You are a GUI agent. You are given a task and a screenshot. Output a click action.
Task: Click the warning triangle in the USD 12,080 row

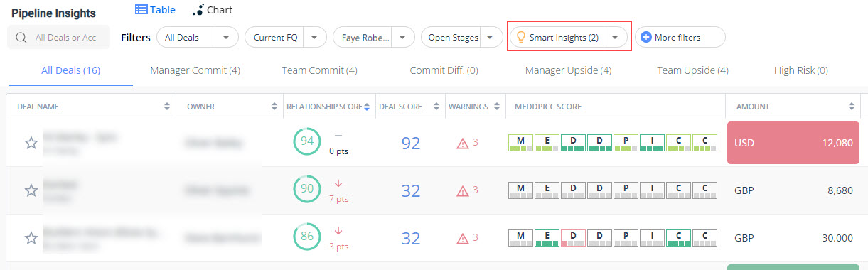(463, 143)
